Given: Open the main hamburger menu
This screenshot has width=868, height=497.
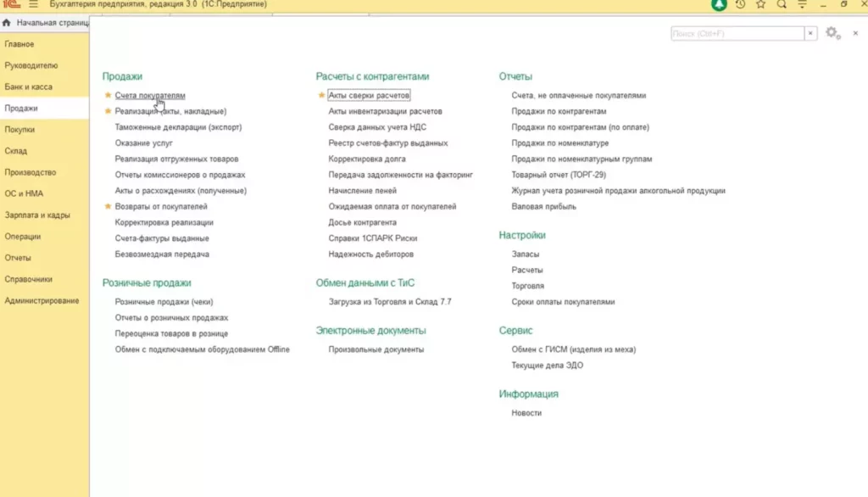Looking at the screenshot, I should coord(34,5).
